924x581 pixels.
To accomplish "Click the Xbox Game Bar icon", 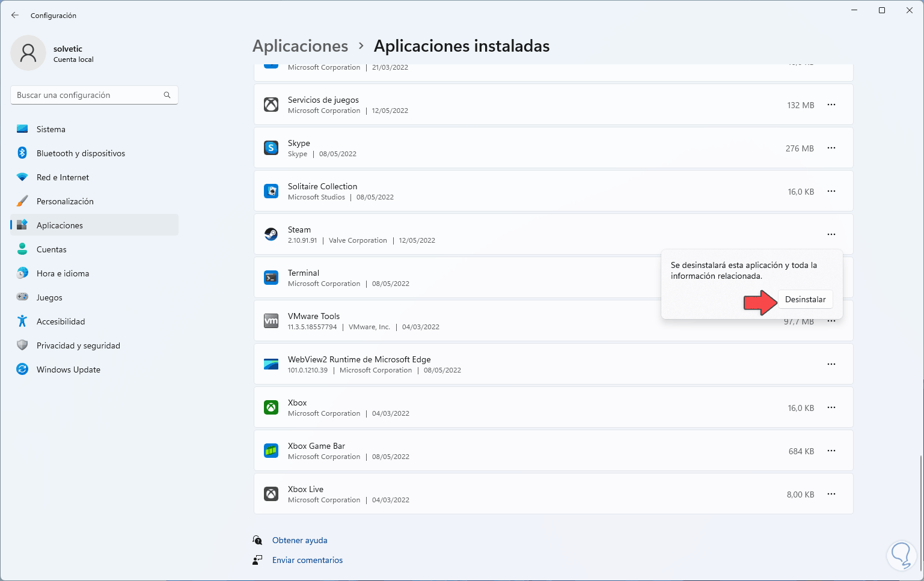I will 271,451.
